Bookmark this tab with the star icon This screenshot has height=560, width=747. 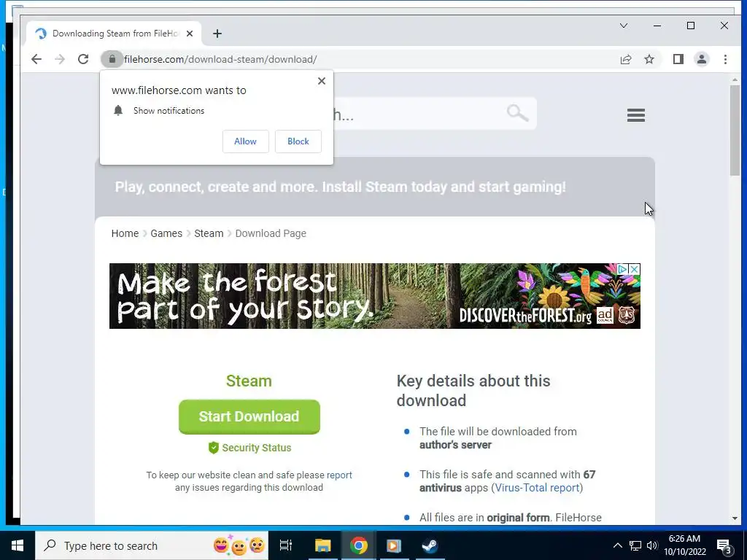coord(649,59)
